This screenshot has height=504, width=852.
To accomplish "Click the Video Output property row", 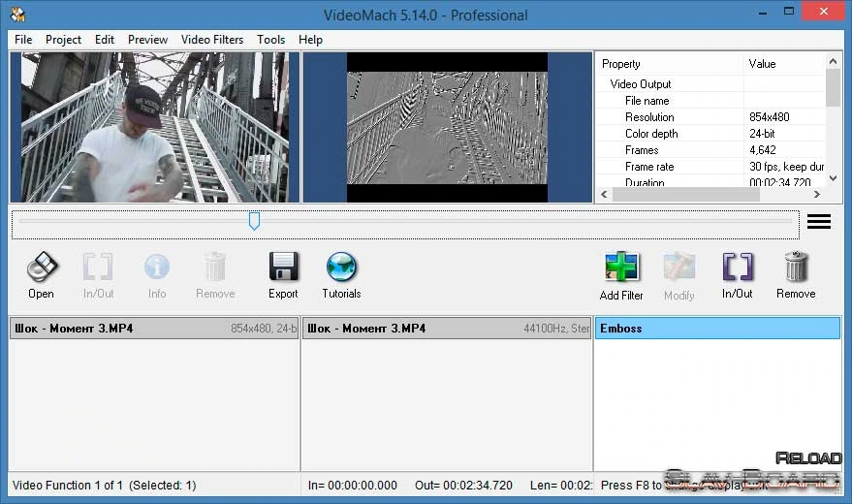I will [x=710, y=84].
